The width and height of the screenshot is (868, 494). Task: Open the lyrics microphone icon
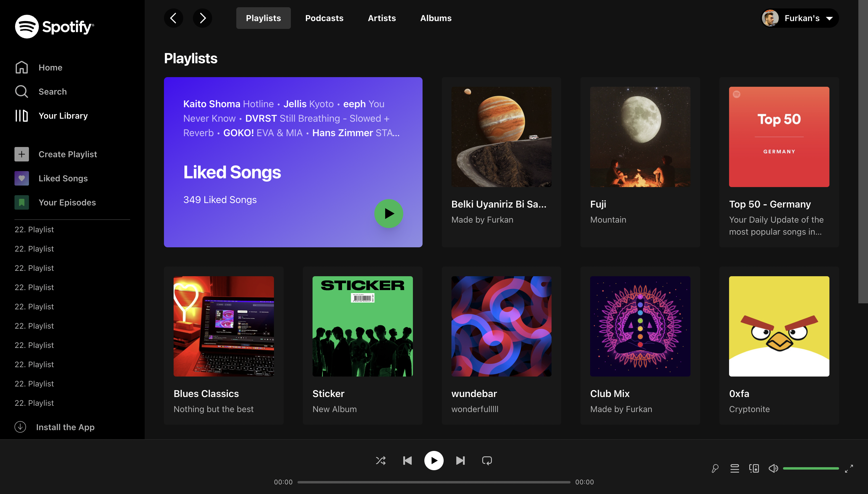pyautogui.click(x=715, y=469)
